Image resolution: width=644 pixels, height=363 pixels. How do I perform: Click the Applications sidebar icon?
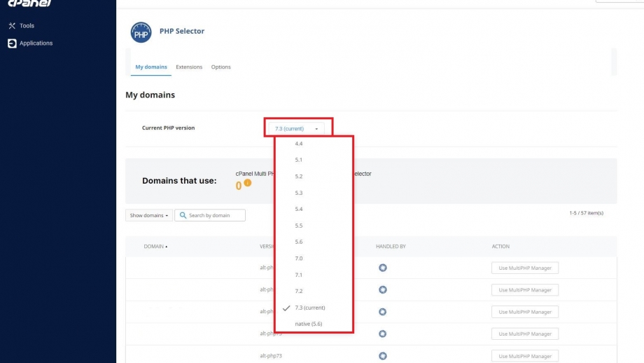tap(12, 43)
